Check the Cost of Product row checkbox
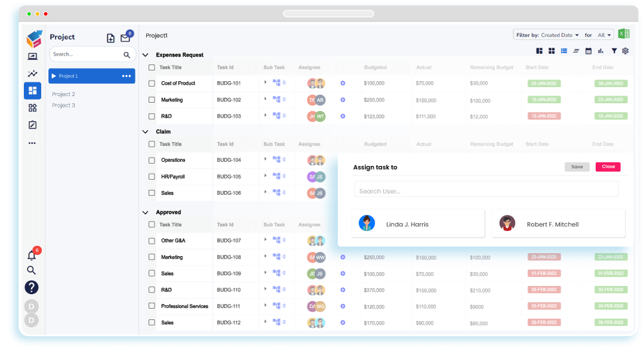This screenshot has width=644, height=357. [151, 84]
